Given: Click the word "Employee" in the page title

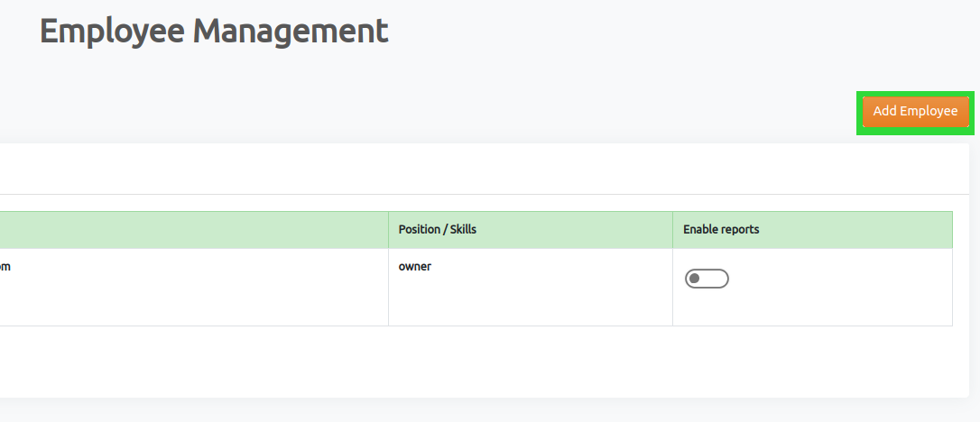Looking at the screenshot, I should coord(112,31).
